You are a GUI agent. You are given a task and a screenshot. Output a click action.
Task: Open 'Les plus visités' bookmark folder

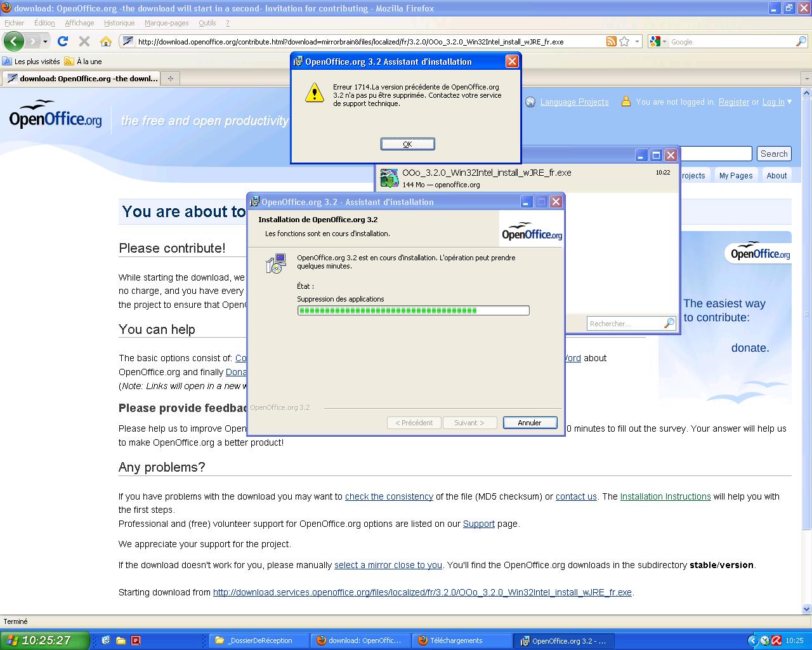point(31,62)
